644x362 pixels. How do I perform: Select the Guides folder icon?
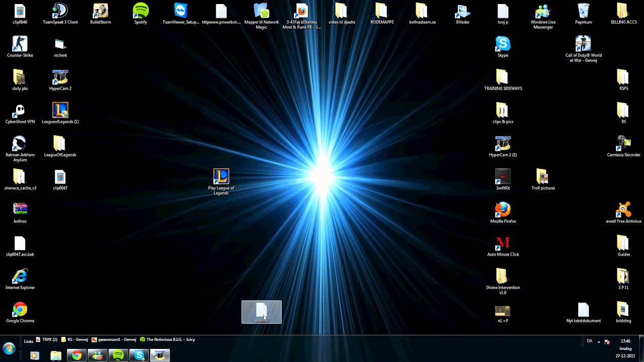tap(624, 246)
